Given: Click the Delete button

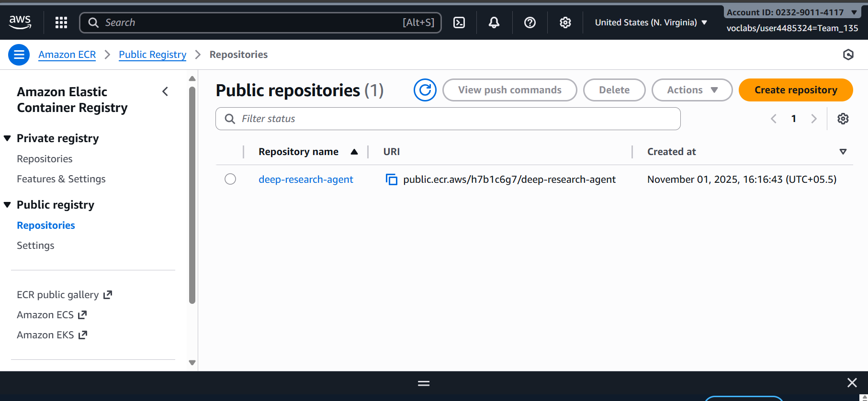Looking at the screenshot, I should click(614, 90).
